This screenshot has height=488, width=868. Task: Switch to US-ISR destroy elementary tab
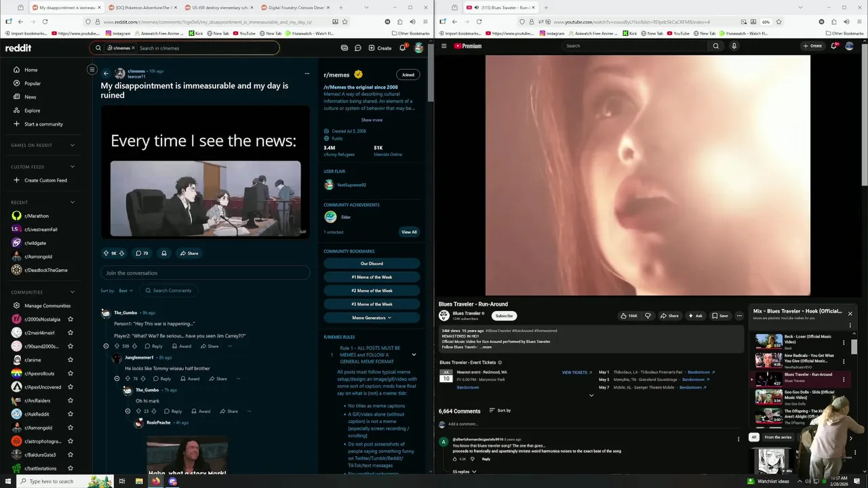click(218, 7)
